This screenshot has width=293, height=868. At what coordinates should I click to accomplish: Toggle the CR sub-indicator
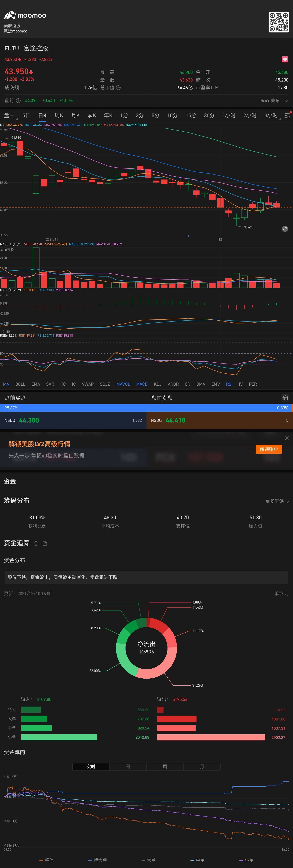[187, 384]
